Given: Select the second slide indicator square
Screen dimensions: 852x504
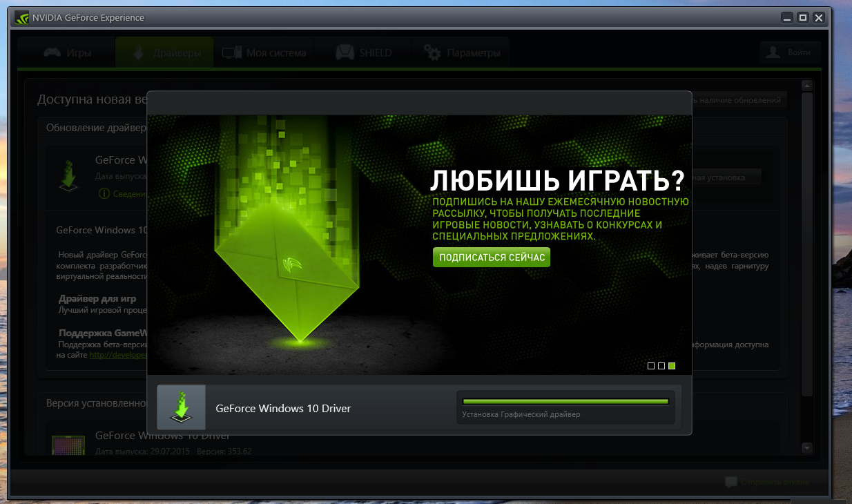Looking at the screenshot, I should [x=661, y=366].
